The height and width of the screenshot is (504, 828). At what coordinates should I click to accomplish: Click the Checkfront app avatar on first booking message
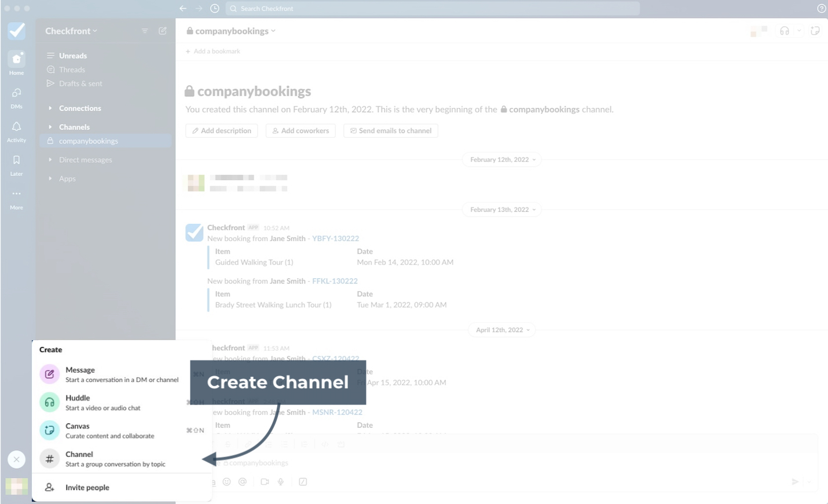click(195, 233)
